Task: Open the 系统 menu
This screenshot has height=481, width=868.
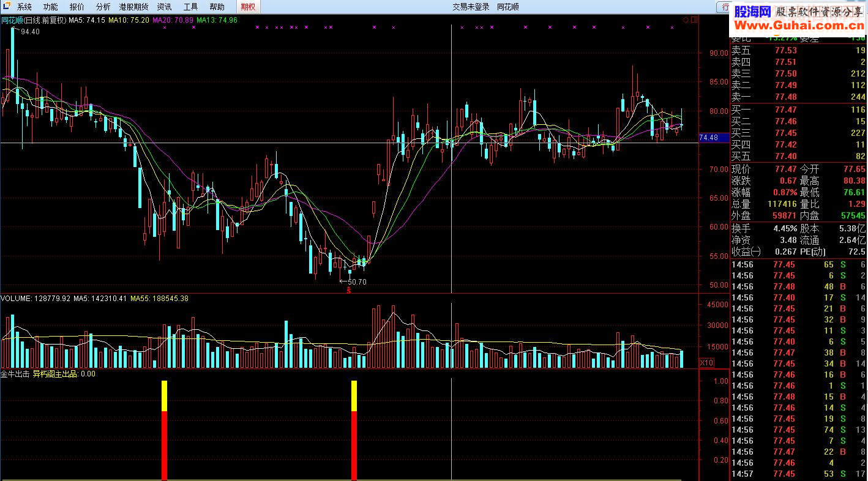Action: pyautogui.click(x=24, y=7)
